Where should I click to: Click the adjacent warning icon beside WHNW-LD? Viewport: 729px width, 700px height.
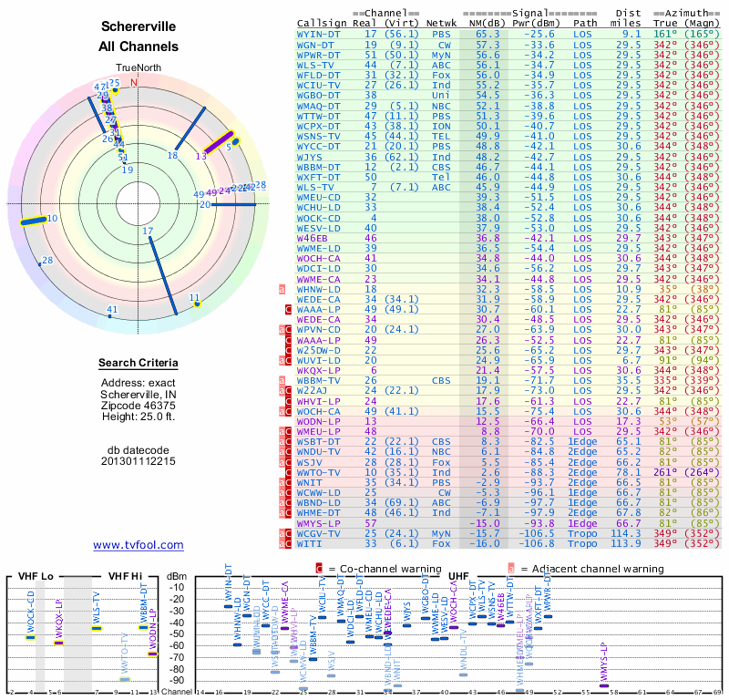pyautogui.click(x=282, y=289)
